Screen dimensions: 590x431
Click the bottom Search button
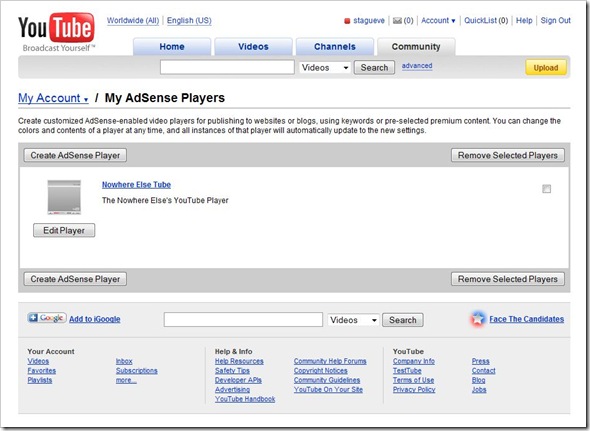pos(403,320)
